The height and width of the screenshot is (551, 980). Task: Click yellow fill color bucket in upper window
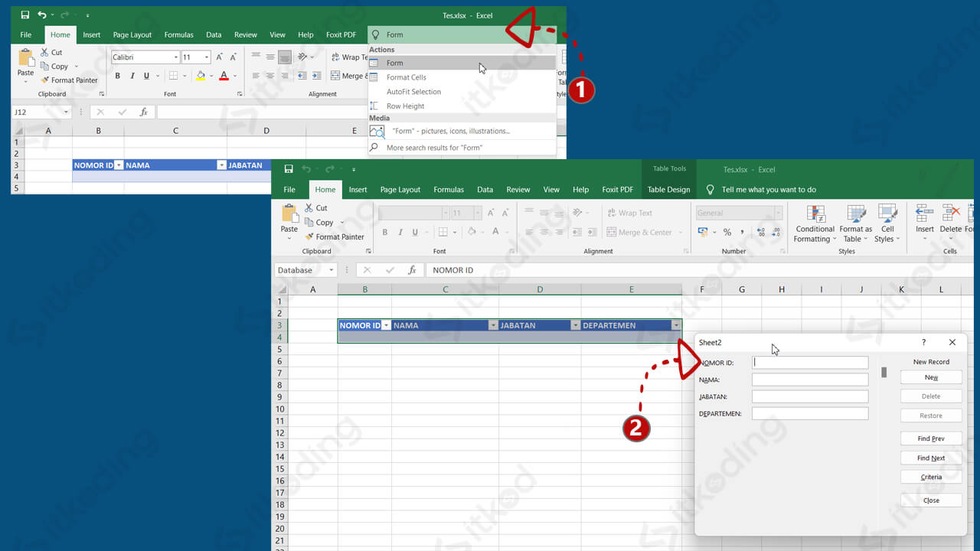pyautogui.click(x=200, y=76)
